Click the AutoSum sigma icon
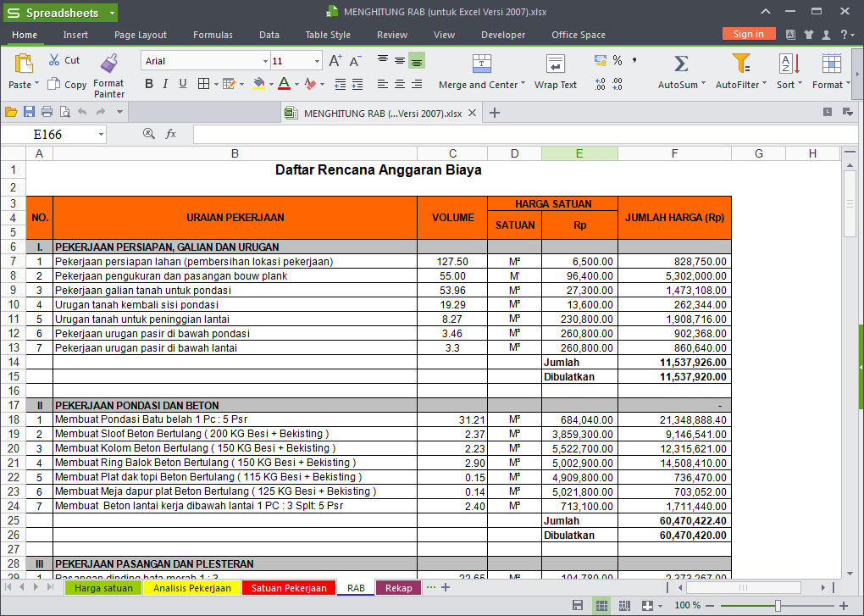Viewport: 864px width, 616px height. (x=681, y=64)
